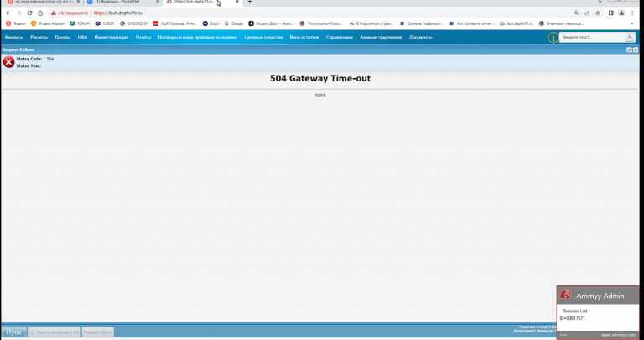644x340 pixels.
Task: Go forward in browser history
Action: tap(19, 13)
